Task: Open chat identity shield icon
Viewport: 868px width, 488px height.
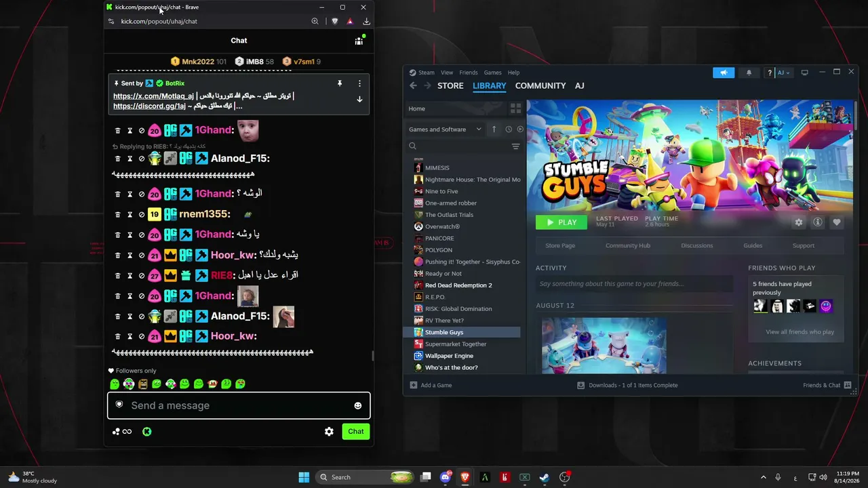Action: click(x=119, y=405)
